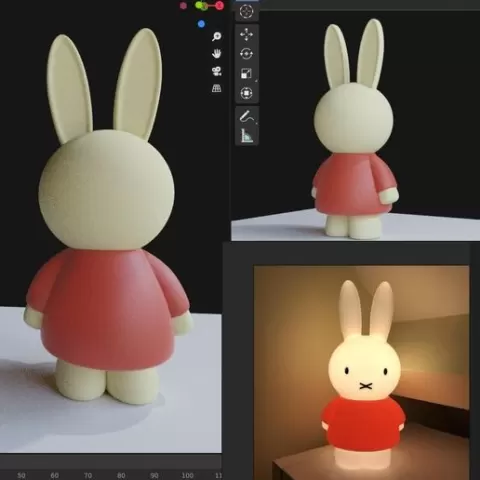Click the Zoom magnifier viewport icon

(217, 36)
